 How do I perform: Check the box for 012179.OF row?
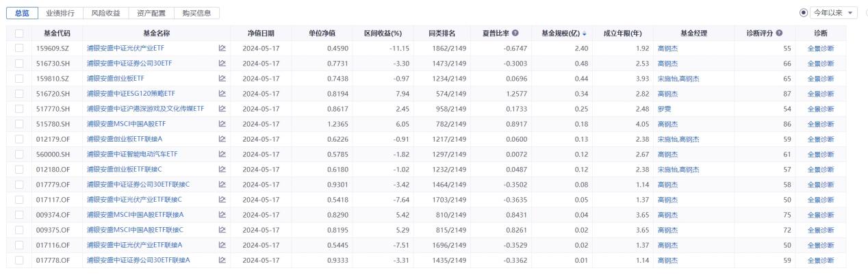pyautogui.click(x=18, y=139)
